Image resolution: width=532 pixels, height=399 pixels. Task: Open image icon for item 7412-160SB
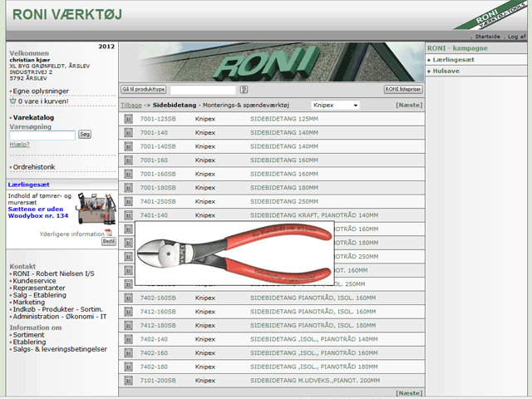tap(128, 312)
